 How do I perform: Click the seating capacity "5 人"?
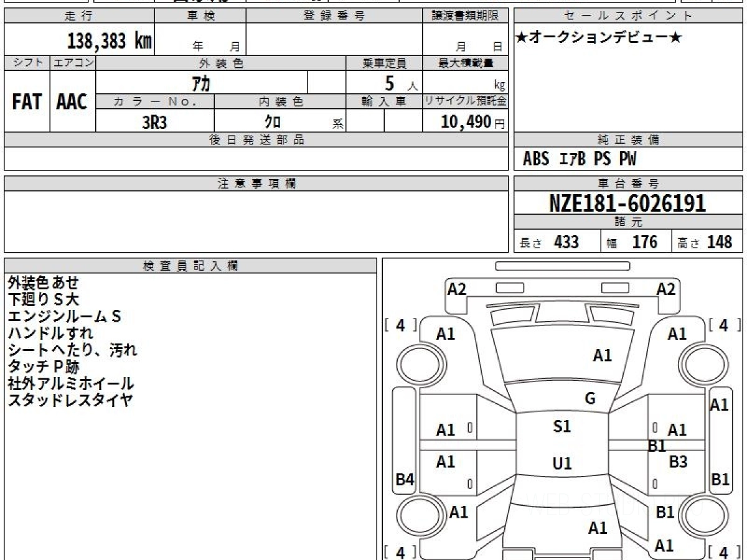(x=401, y=83)
